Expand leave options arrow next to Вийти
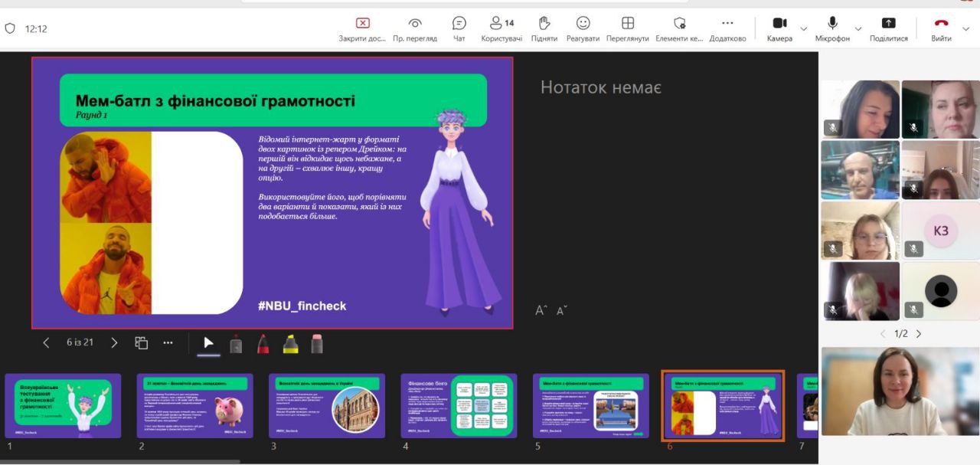This screenshot has width=980, height=465. (966, 29)
